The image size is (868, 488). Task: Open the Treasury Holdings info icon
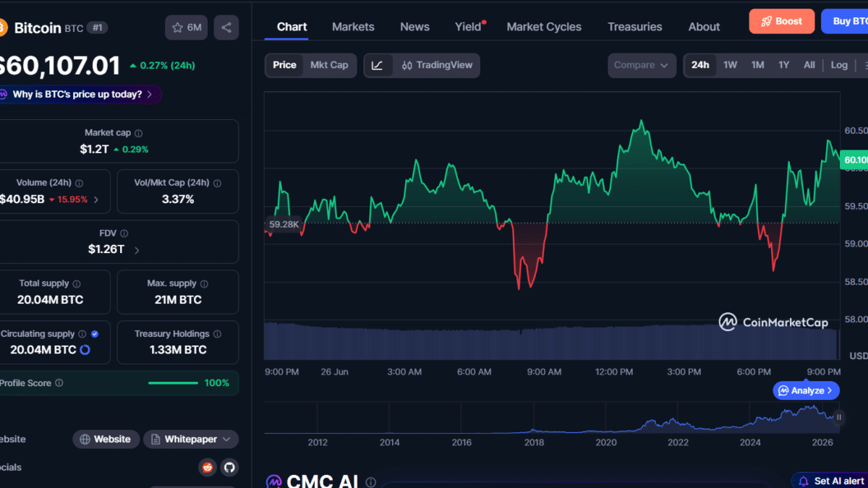[x=217, y=334]
